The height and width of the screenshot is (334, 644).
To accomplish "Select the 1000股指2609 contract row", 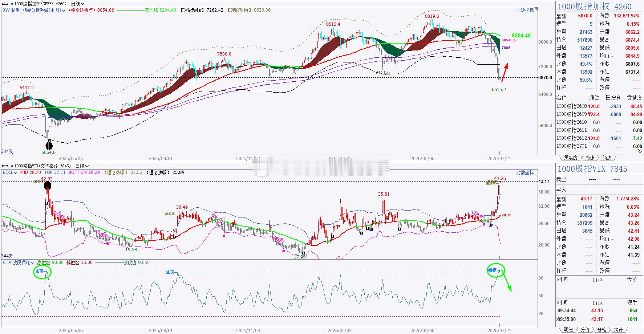I will pyautogui.click(x=599, y=114).
